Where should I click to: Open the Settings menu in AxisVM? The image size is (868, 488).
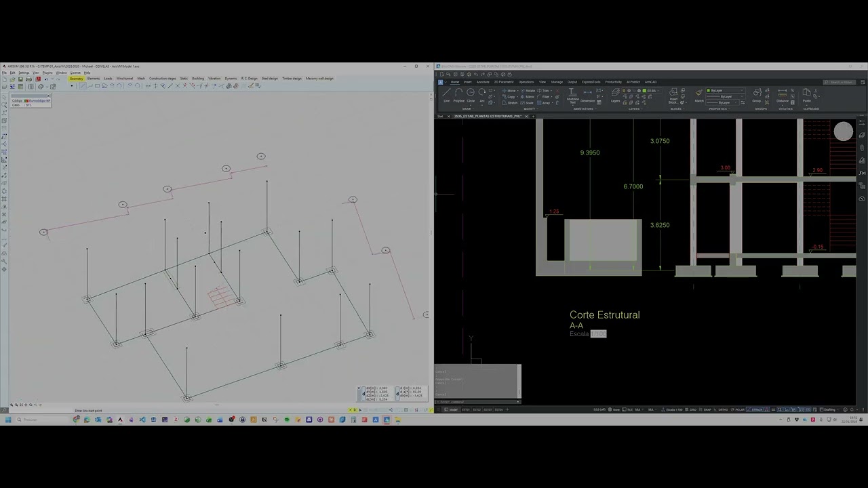24,73
